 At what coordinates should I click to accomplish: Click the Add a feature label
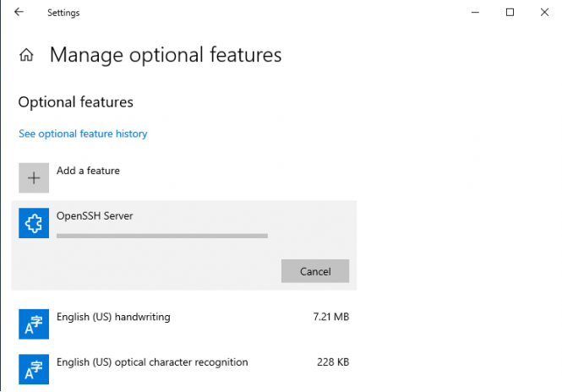point(88,171)
